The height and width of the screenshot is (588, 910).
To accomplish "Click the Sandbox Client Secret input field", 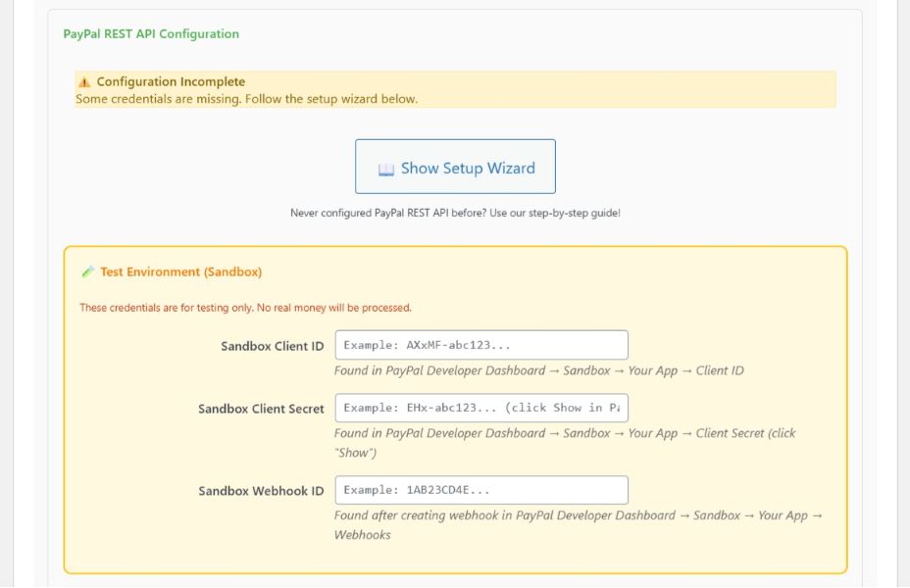I will pos(482,408).
